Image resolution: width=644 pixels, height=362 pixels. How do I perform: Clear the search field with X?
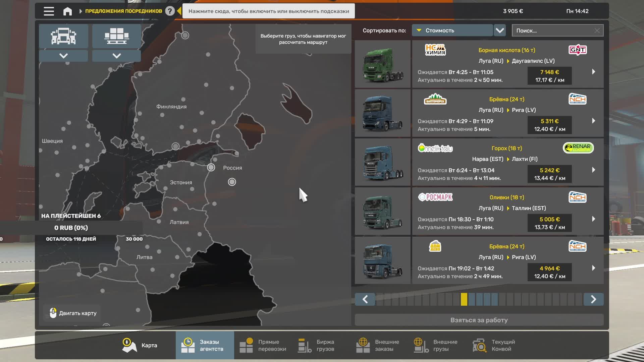tap(597, 31)
